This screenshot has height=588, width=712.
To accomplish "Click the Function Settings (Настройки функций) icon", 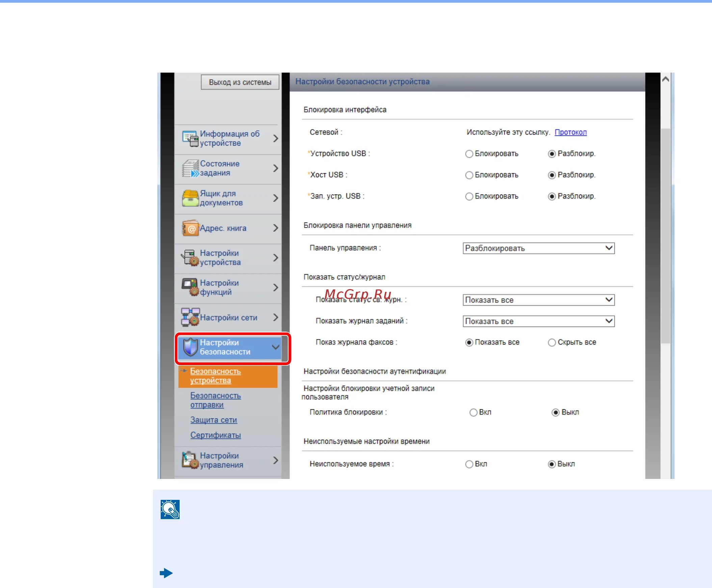I will pyautogui.click(x=190, y=287).
